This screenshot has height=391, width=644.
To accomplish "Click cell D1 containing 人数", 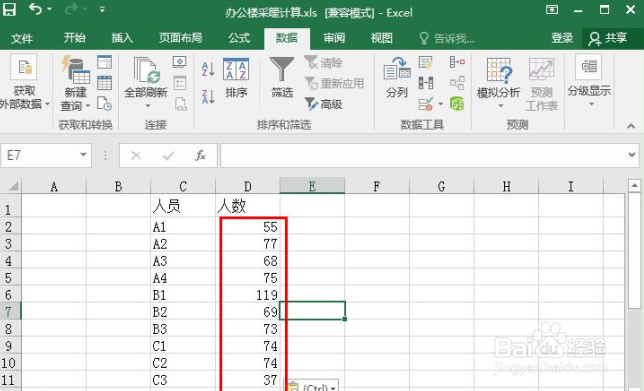I will (x=248, y=206).
